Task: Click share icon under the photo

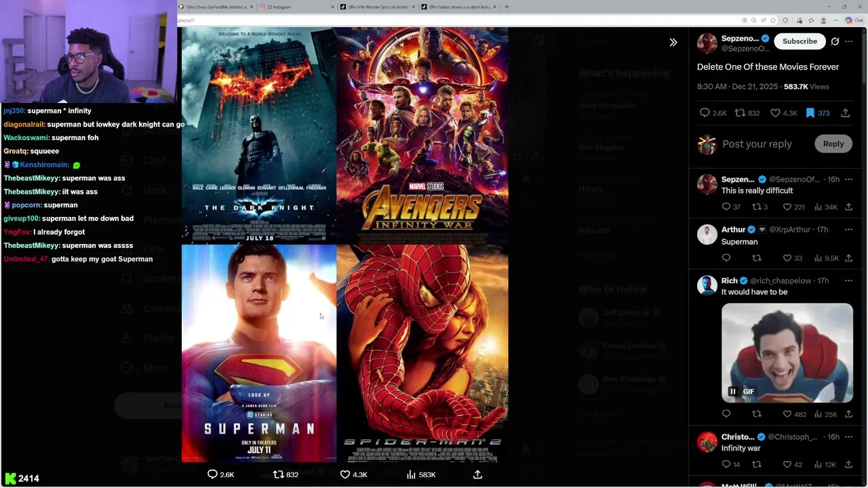Action: pyautogui.click(x=477, y=474)
